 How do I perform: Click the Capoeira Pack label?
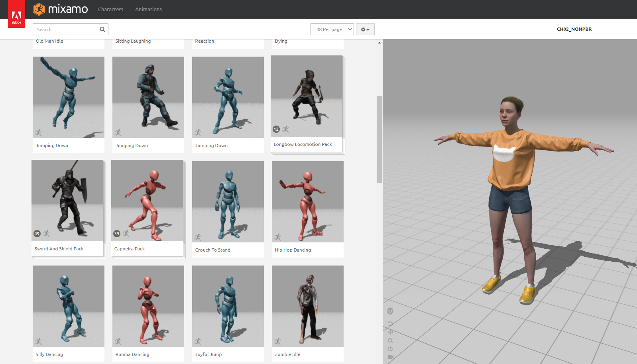[130, 249]
